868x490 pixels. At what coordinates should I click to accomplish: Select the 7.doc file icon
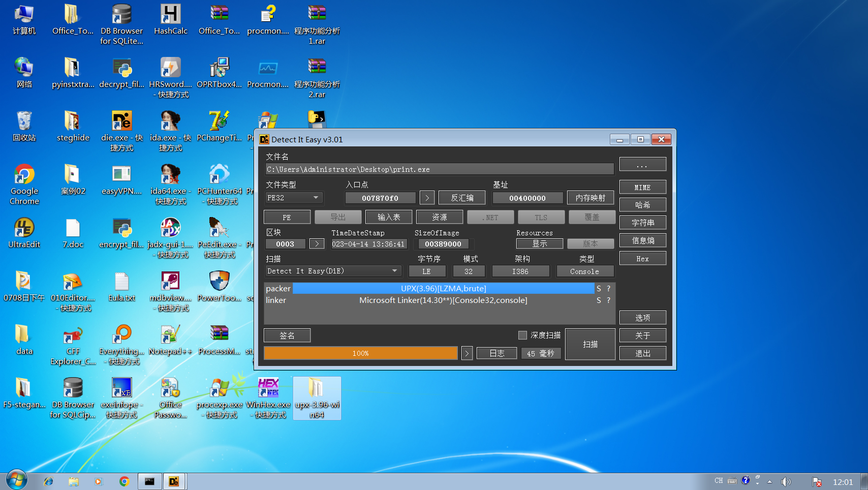(73, 234)
